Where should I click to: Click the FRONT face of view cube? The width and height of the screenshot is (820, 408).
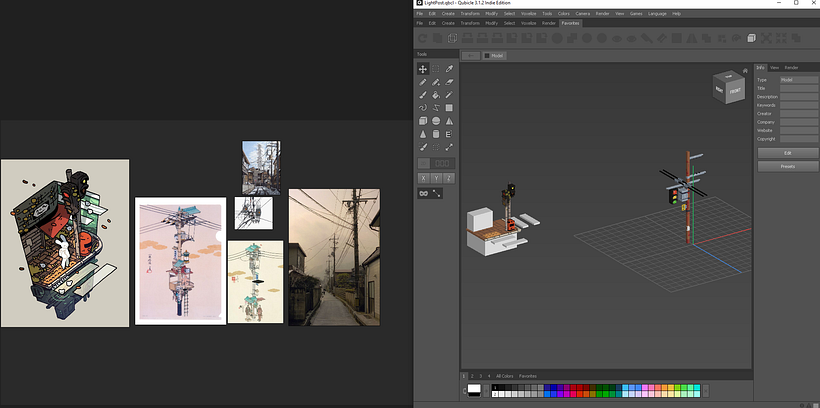click(735, 90)
